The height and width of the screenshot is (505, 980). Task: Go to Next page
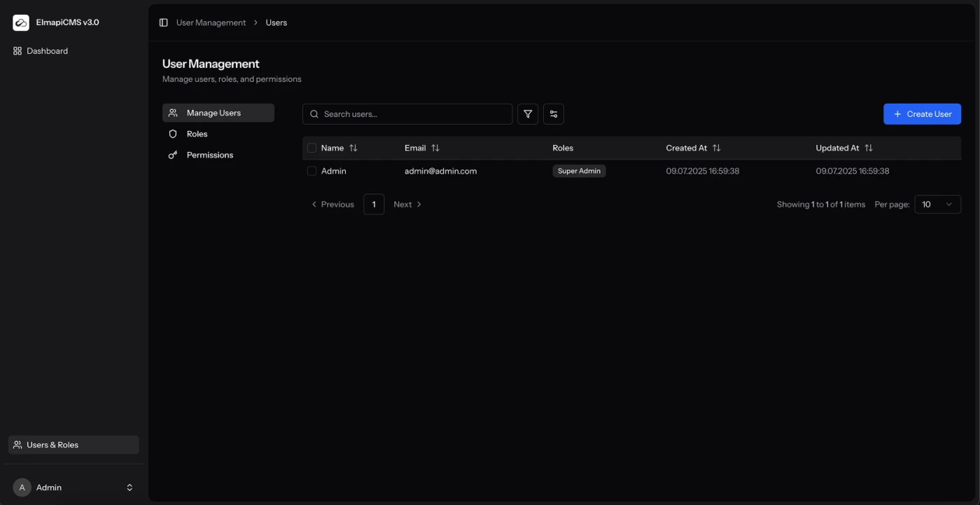[x=408, y=205]
